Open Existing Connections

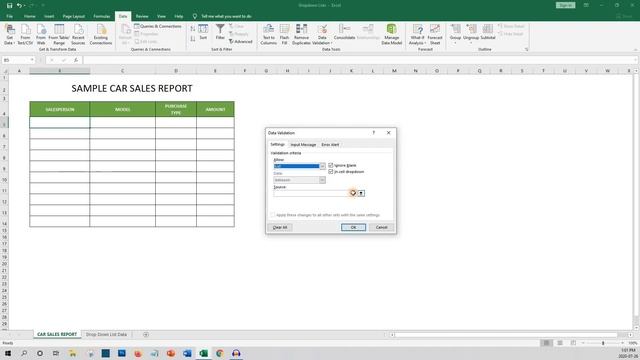pyautogui.click(x=101, y=34)
